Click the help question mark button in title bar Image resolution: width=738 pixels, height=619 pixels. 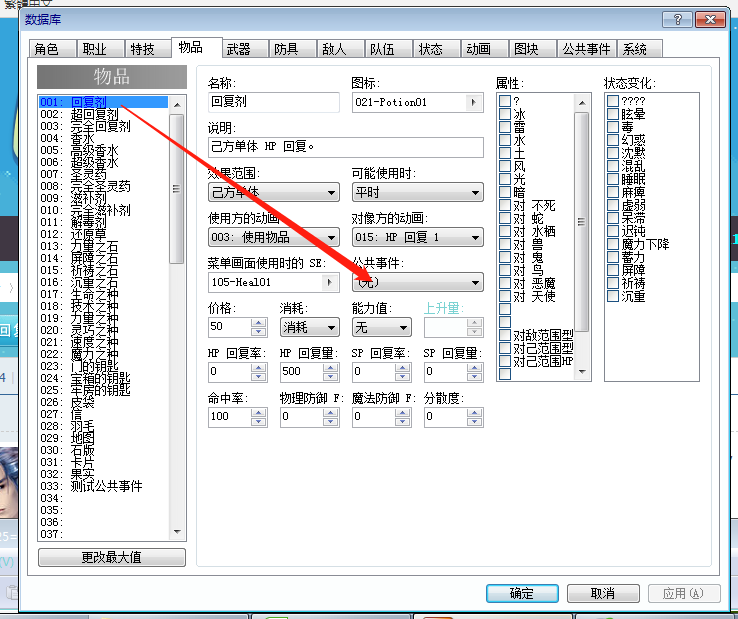click(677, 19)
